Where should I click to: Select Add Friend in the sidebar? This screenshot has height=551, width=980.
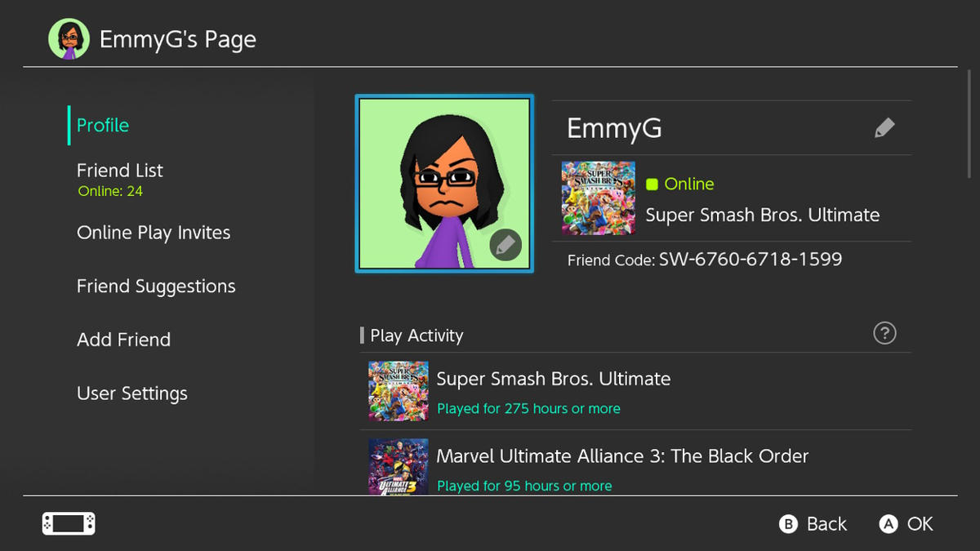[123, 340]
